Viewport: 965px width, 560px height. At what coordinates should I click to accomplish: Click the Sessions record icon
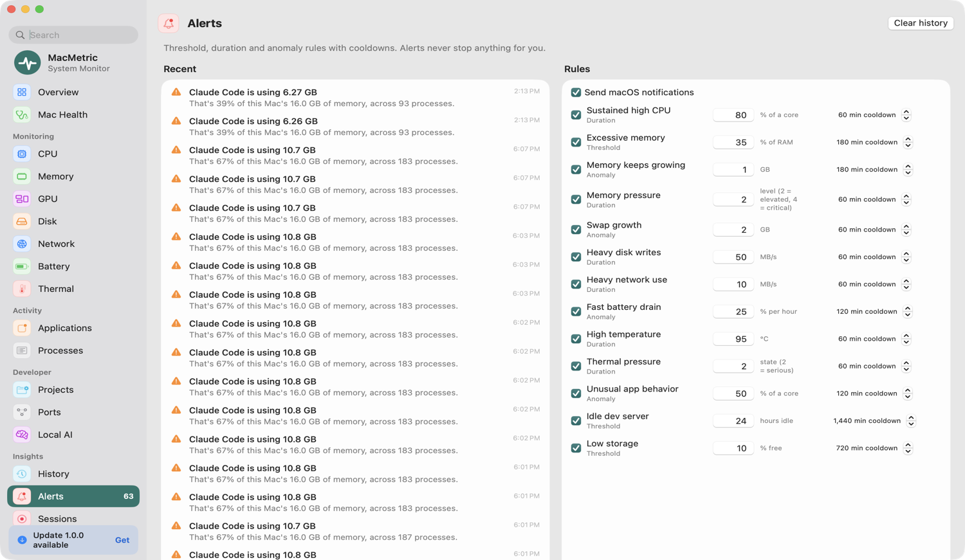[x=22, y=519]
